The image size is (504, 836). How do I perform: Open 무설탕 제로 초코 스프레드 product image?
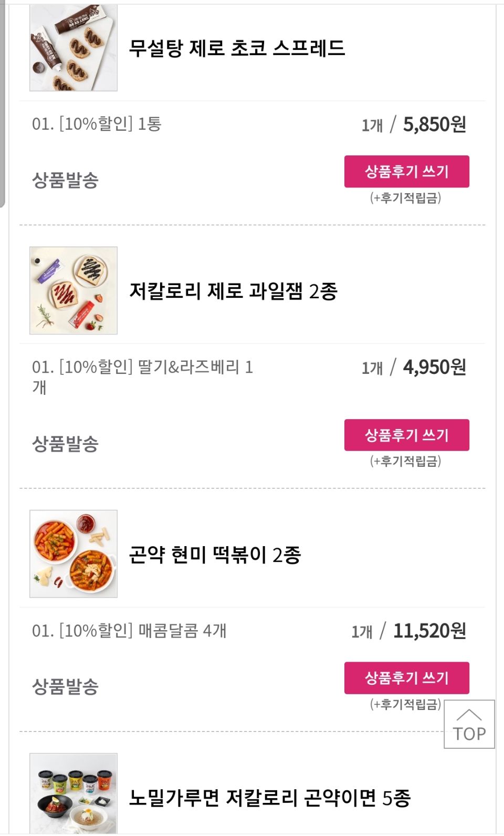tap(73, 48)
